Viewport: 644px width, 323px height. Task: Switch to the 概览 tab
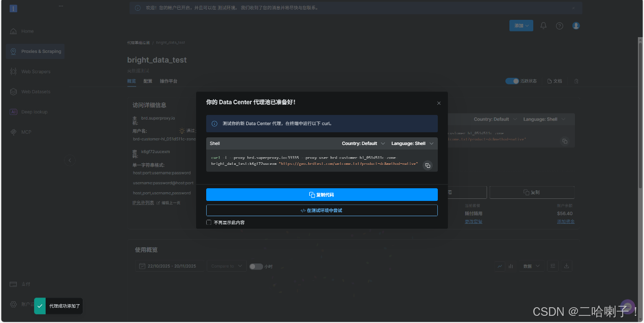coord(132,81)
